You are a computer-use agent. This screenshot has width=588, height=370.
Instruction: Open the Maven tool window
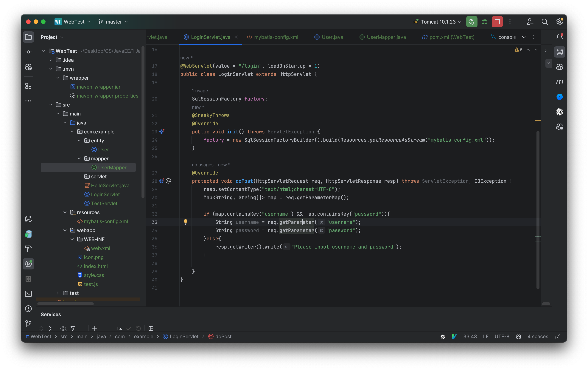tap(559, 82)
